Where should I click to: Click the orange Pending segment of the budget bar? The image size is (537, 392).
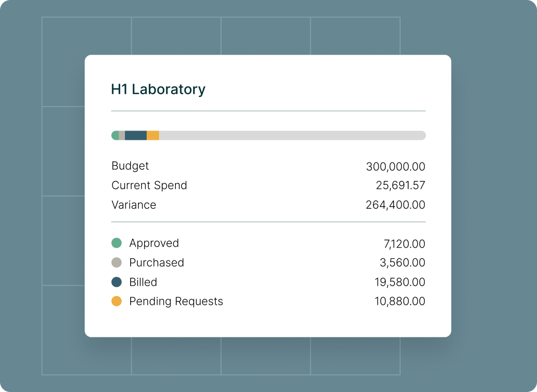point(153,136)
